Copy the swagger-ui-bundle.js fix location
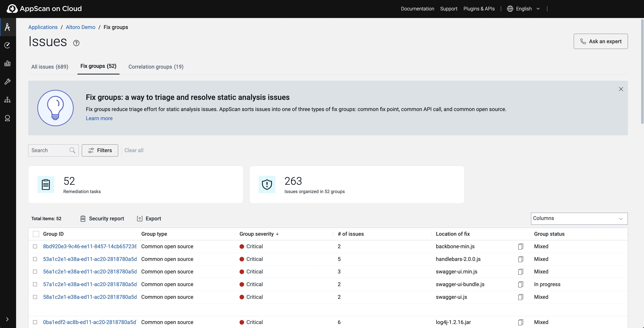The image size is (644, 328). [521, 284]
